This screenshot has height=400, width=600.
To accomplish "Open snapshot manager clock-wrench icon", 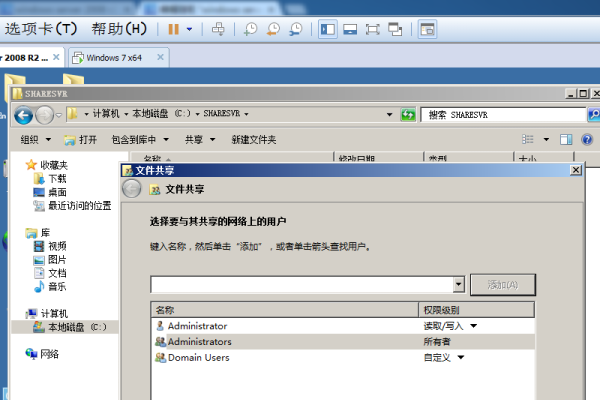I will pyautogui.click(x=296, y=29).
